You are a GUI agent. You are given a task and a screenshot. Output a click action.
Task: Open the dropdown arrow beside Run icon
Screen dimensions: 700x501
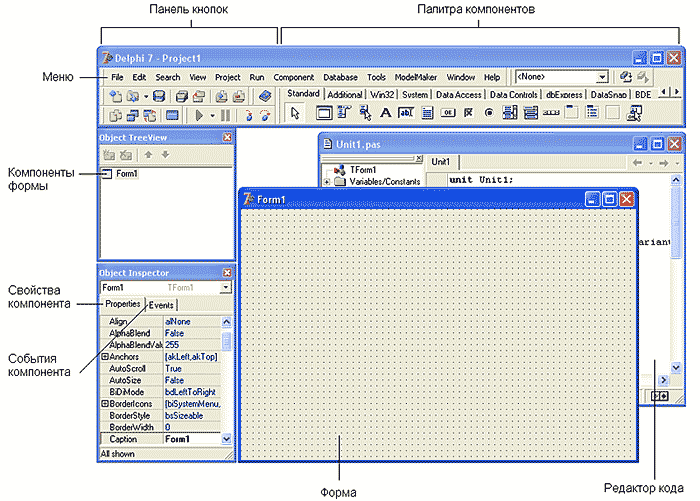coord(212,116)
